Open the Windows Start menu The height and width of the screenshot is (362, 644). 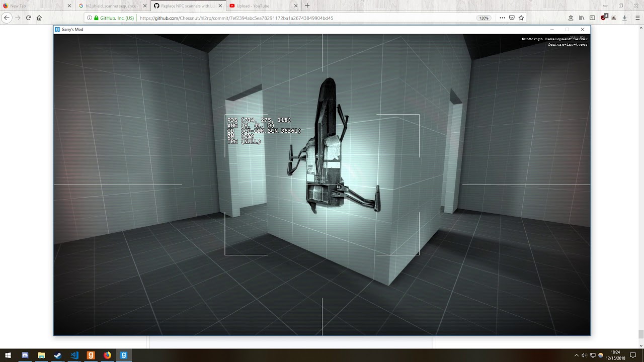pyautogui.click(x=8, y=355)
